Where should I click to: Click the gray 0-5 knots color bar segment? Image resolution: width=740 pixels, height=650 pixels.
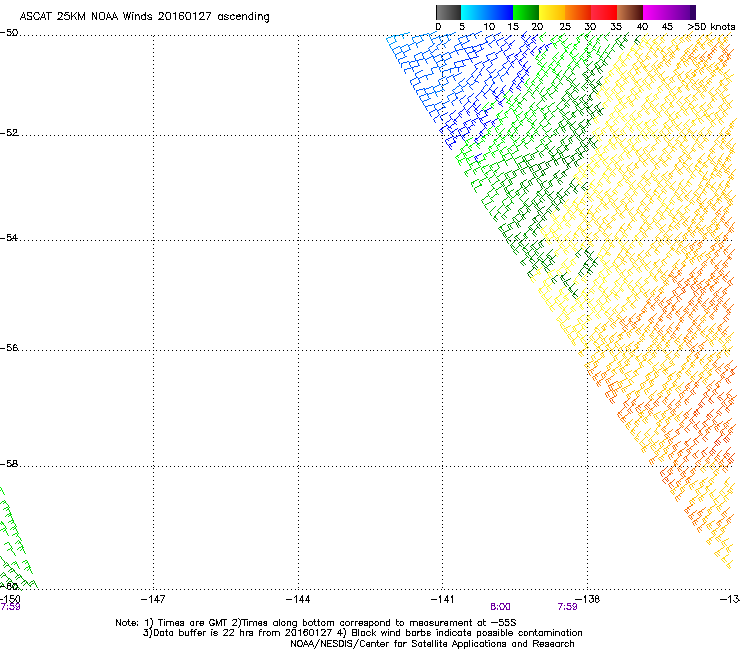click(x=448, y=12)
